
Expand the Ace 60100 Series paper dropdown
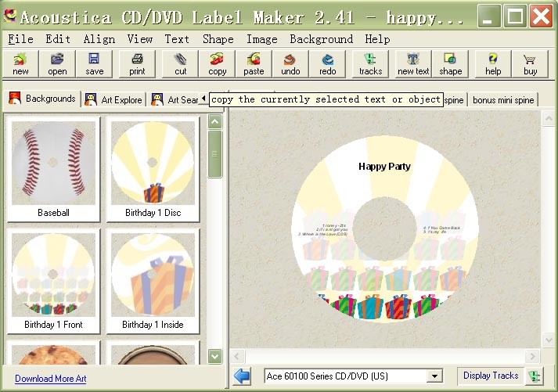[x=434, y=376]
